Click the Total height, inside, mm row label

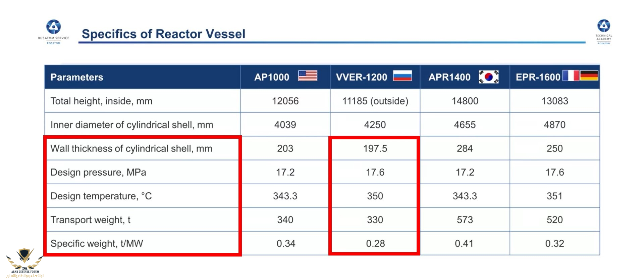[x=101, y=101]
